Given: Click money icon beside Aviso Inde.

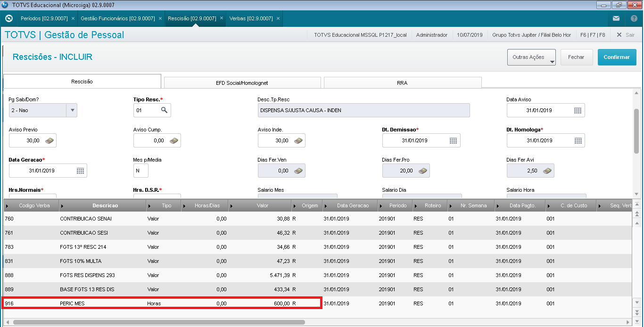Looking at the screenshot, I should click(x=298, y=140).
